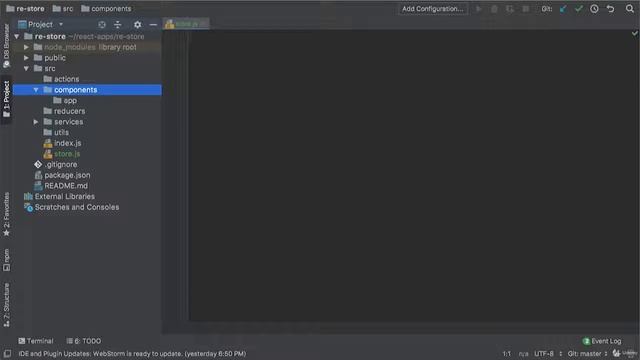Expand the services folder

pos(36,122)
